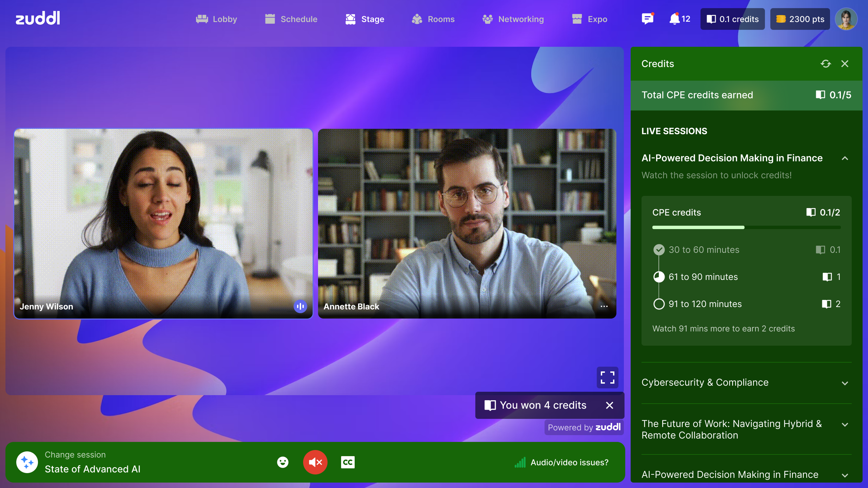Viewport: 868px width, 488px height.
Task: Click the signal strength bars icon
Action: (520, 462)
